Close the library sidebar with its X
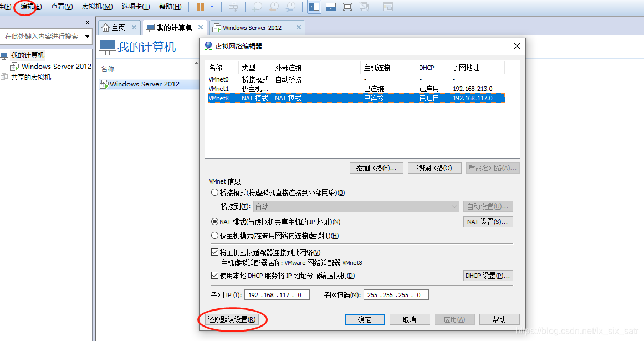The width and height of the screenshot is (644, 341). (88, 23)
